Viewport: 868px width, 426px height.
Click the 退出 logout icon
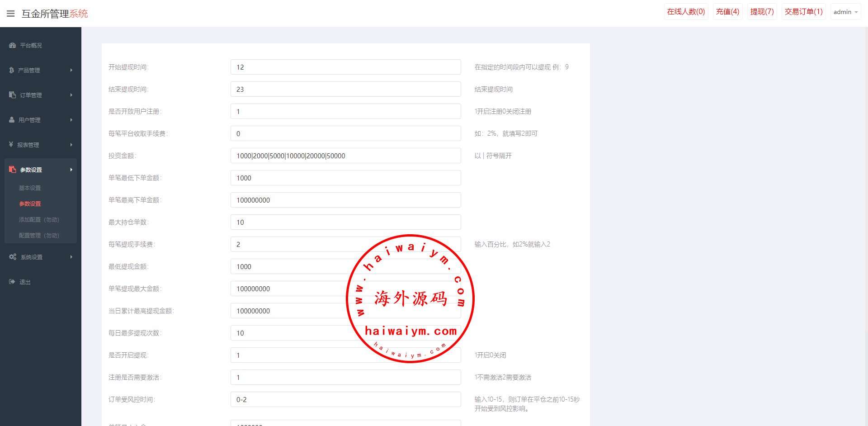12,282
